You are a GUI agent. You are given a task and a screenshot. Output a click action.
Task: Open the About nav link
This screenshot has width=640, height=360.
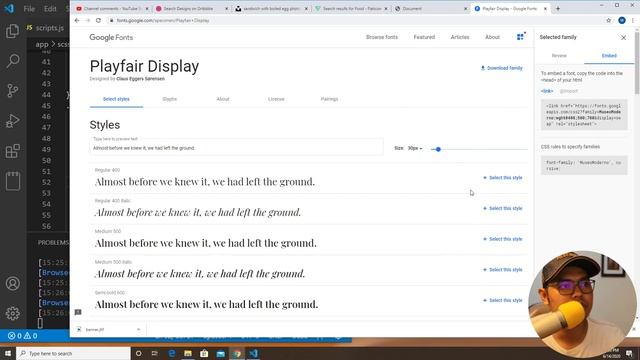(492, 37)
